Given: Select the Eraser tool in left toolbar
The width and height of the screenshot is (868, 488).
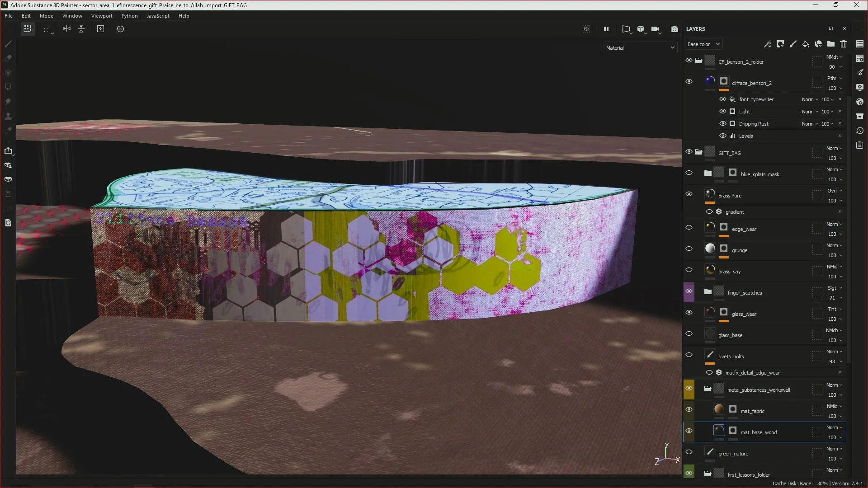Looking at the screenshot, I should [x=8, y=58].
